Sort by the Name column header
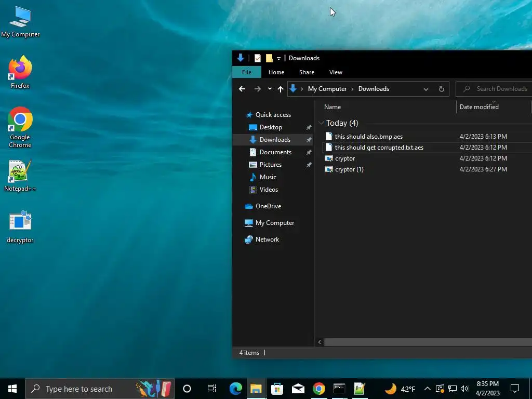 click(332, 107)
